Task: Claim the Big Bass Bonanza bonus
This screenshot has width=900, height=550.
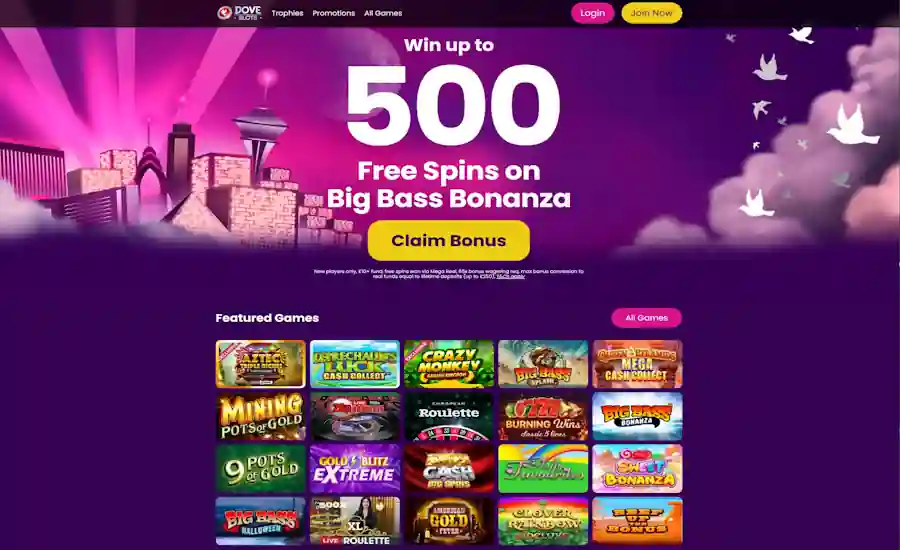Action: coord(448,240)
